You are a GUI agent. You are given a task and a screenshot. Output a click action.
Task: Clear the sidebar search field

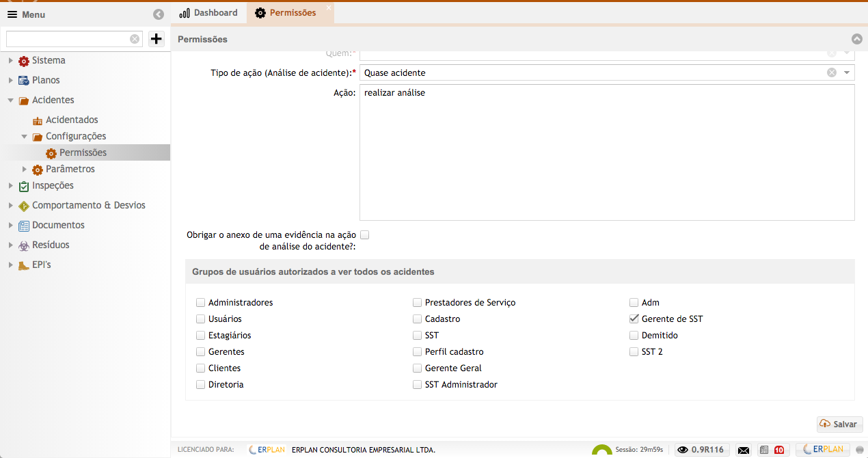point(135,39)
